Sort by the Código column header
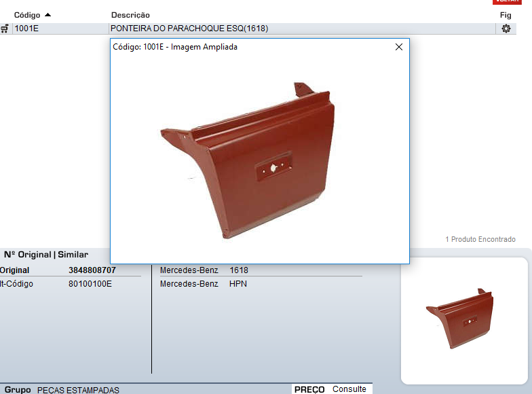Viewport: 532px width, 394px height. tap(27, 15)
